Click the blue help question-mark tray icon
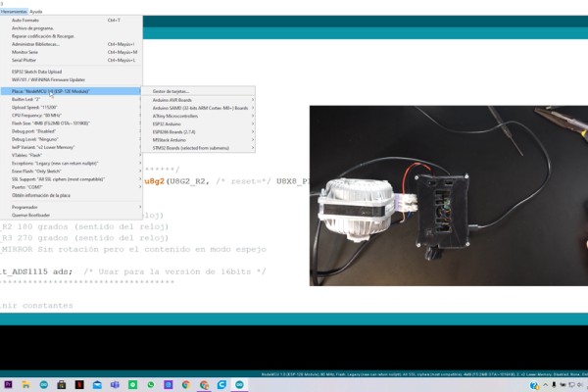The width and height of the screenshot is (588, 392). click(534, 385)
